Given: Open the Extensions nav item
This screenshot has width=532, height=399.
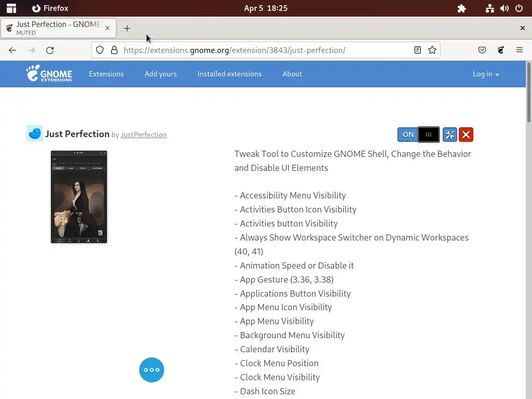Looking at the screenshot, I should (106, 74).
